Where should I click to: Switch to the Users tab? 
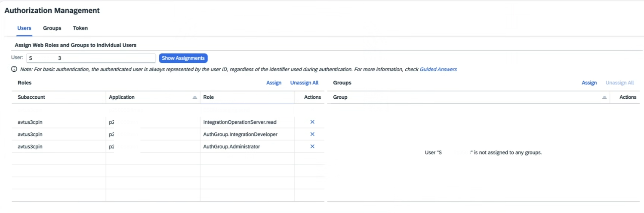tap(24, 28)
